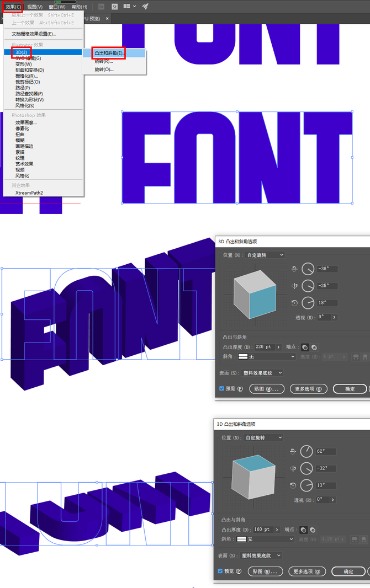Viewport: 370px width, 588px height.
Task: Toggle 预览 checkbox in the 220 pt dialog
Action: pyautogui.click(x=221, y=388)
